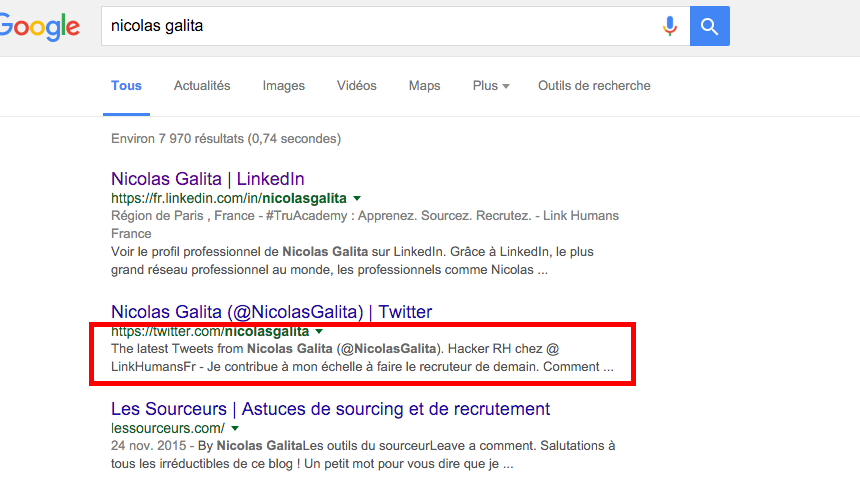This screenshot has width=860, height=494.
Task: Switch to the Actualités tab
Action: pyautogui.click(x=202, y=86)
